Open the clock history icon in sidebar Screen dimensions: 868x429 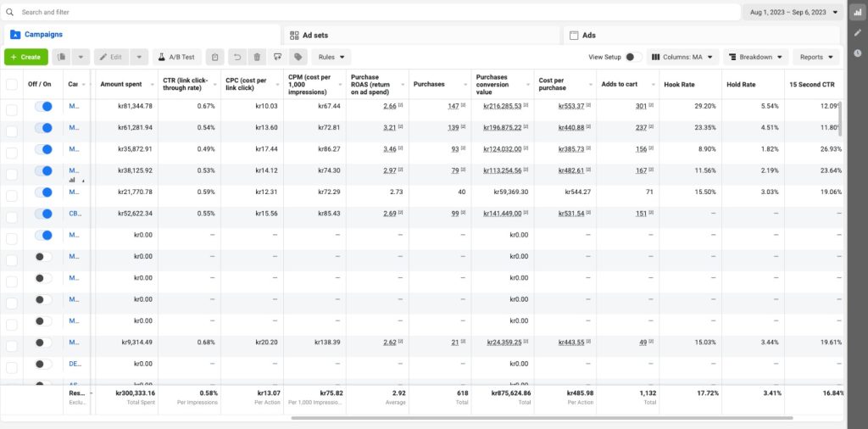tap(858, 53)
